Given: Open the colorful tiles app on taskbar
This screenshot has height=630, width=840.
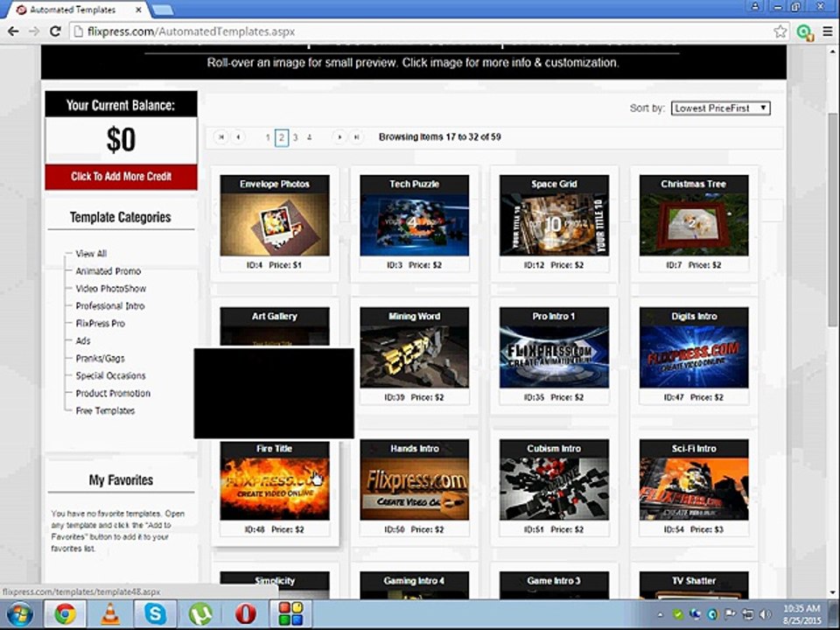Looking at the screenshot, I should pos(290,614).
